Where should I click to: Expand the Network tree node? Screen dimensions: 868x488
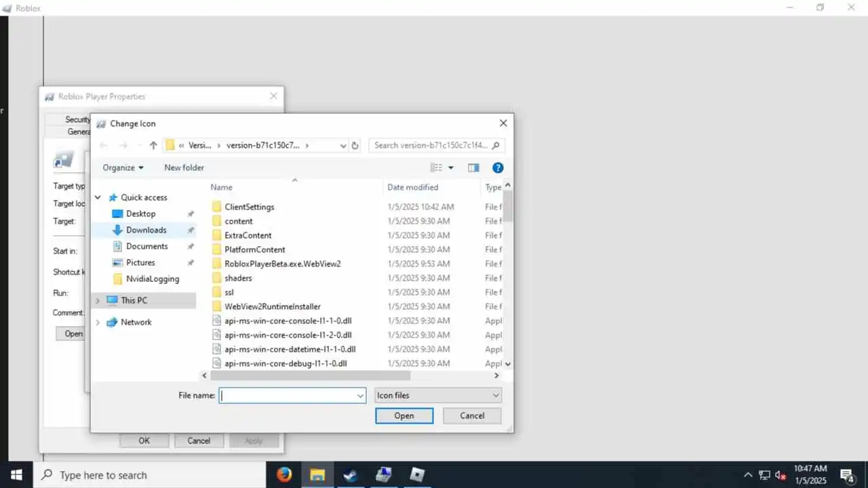(98, 322)
